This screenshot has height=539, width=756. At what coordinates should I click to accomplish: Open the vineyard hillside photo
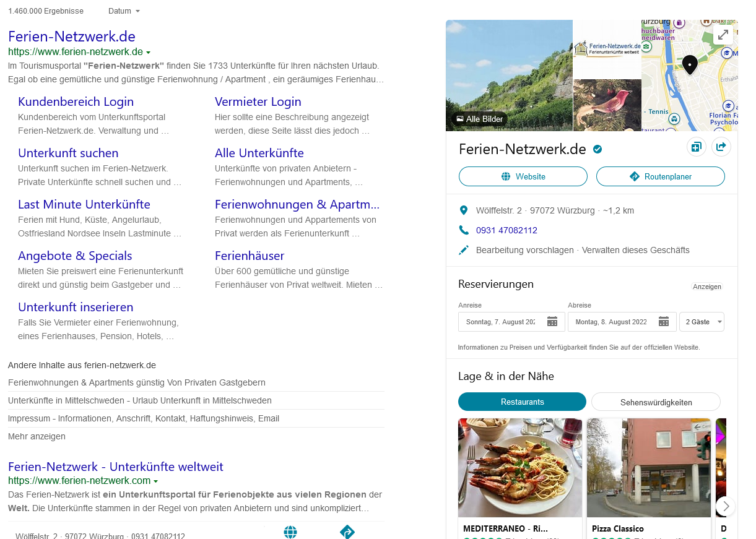(509, 75)
